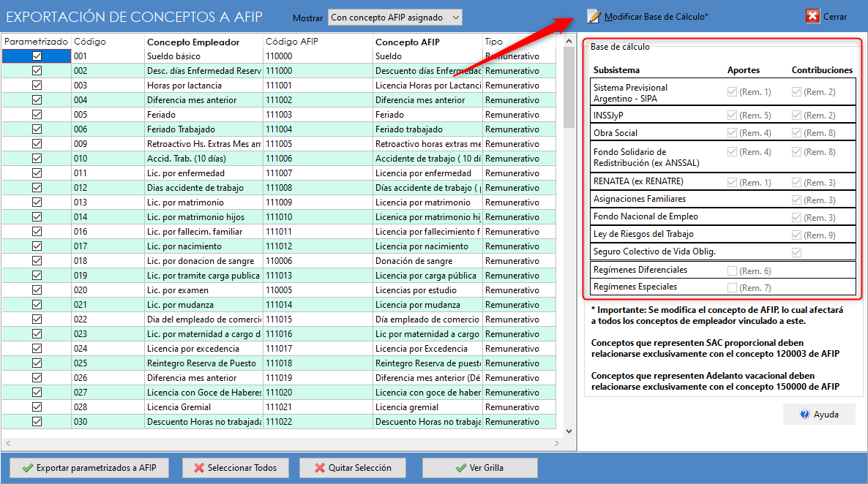Select code cell 030
This screenshot has height=484, width=868.
tap(108, 422)
